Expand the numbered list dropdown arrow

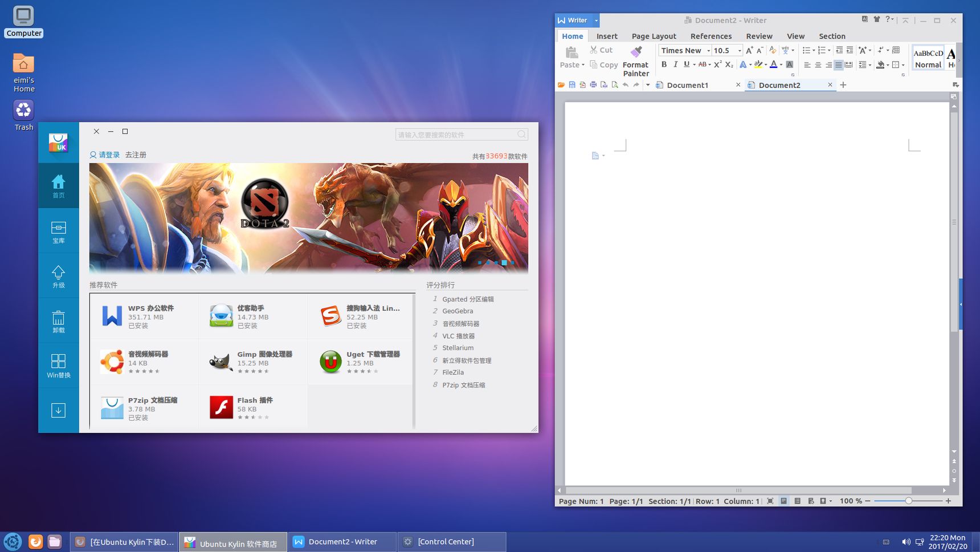(x=829, y=50)
